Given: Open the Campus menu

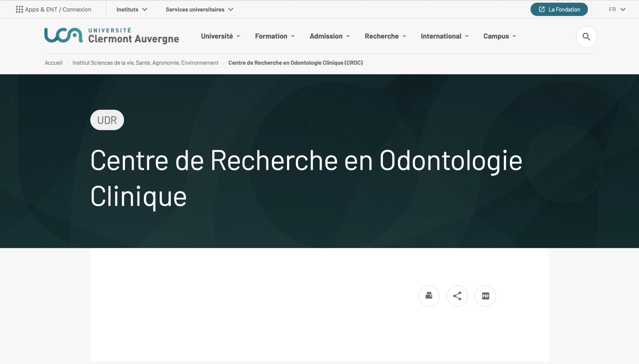Looking at the screenshot, I should pos(500,36).
